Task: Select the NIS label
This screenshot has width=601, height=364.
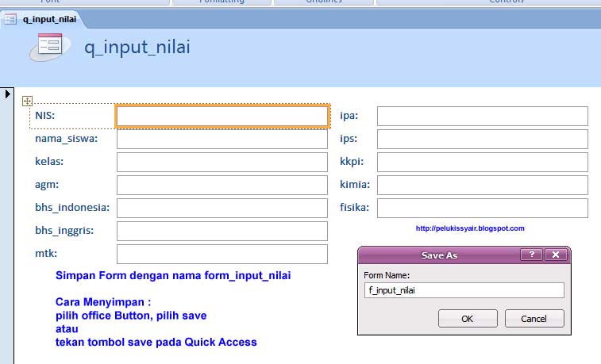Action: (x=44, y=115)
